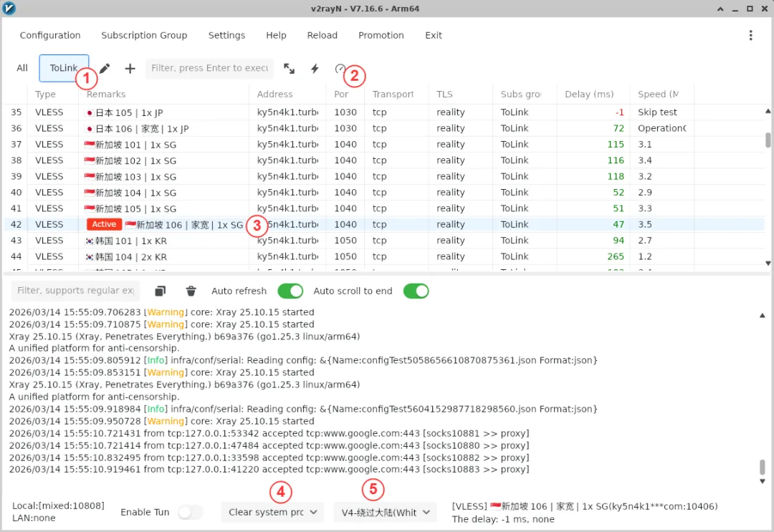774x532 pixels.
Task: Click the pencil edit subscription icon
Action: [105, 69]
